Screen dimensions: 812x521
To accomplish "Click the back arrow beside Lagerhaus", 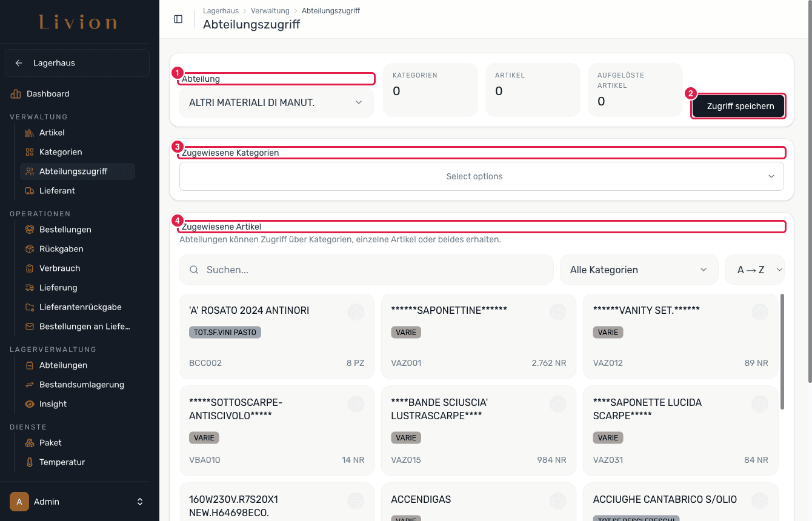I will (19, 63).
